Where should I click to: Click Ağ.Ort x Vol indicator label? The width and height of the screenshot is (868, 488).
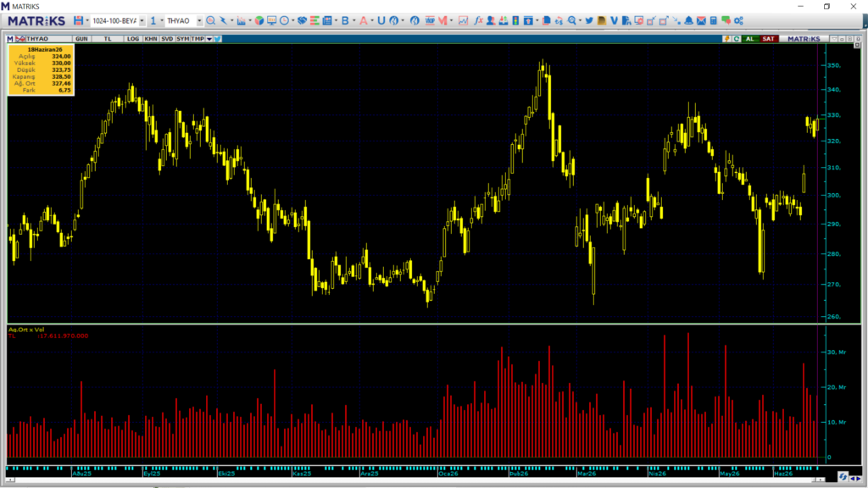point(26,330)
